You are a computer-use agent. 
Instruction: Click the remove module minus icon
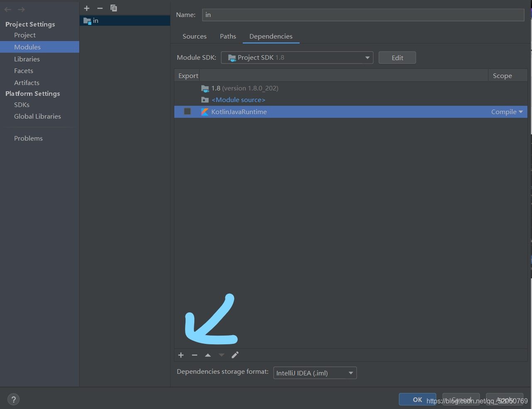(x=100, y=8)
